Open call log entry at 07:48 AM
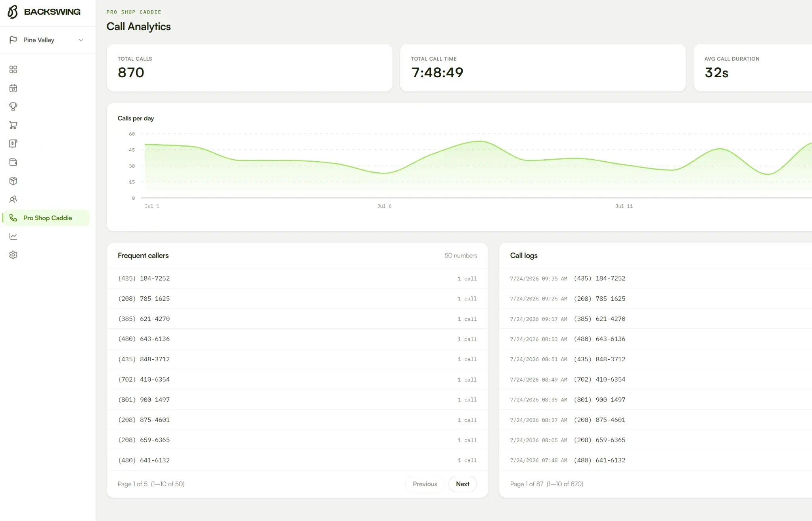812x521 pixels. pyautogui.click(x=656, y=460)
